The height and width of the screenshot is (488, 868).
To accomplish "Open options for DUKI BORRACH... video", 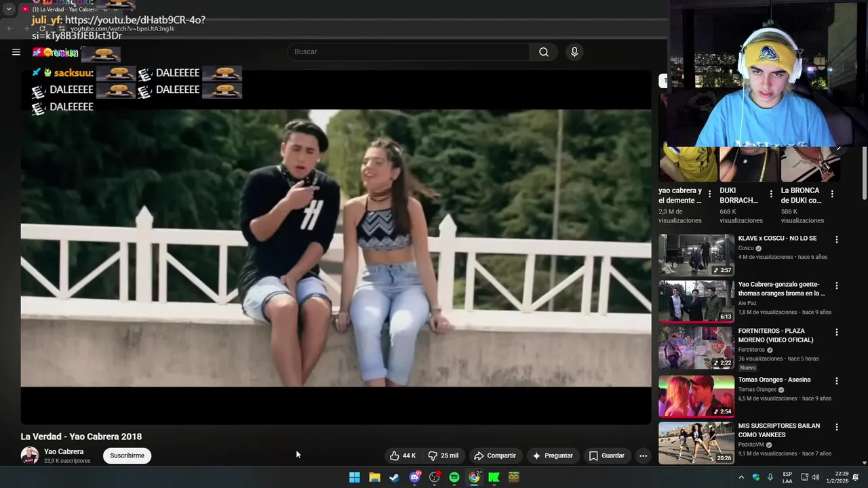I will (x=771, y=194).
